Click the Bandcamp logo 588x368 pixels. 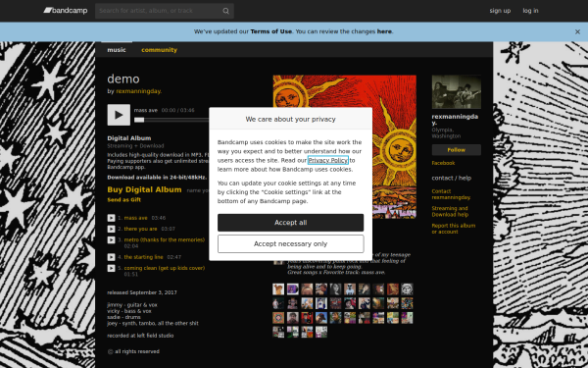66,11
